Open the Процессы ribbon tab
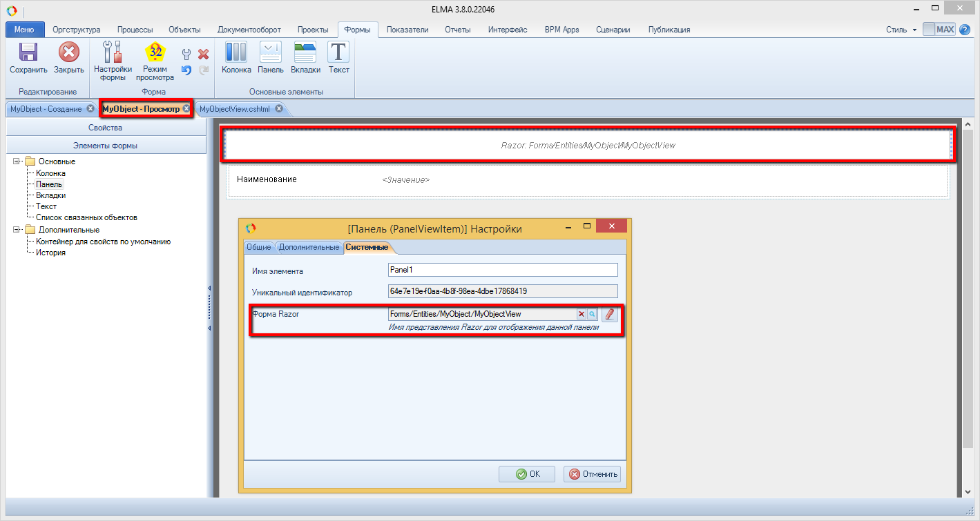Image resolution: width=980 pixels, height=521 pixels. (x=135, y=30)
